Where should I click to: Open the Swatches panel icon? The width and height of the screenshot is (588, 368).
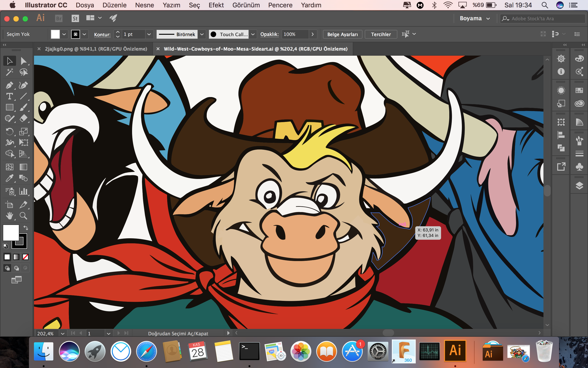point(579,91)
